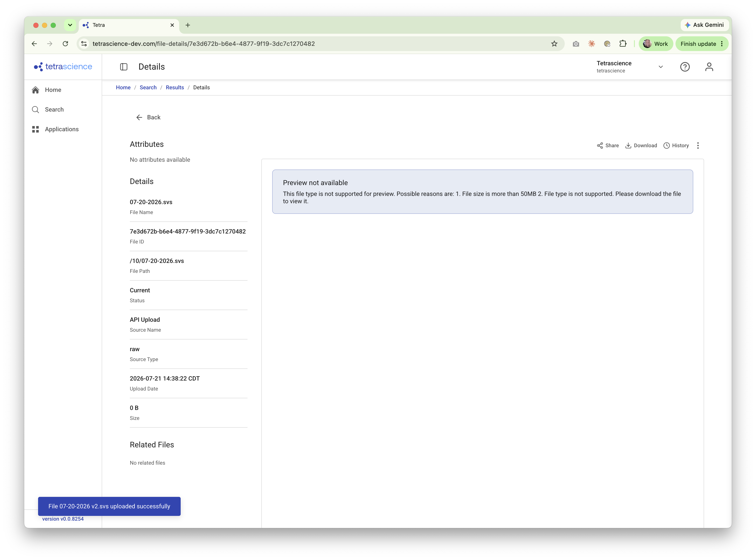Toggle the sidebar collapse icon

coord(124,67)
